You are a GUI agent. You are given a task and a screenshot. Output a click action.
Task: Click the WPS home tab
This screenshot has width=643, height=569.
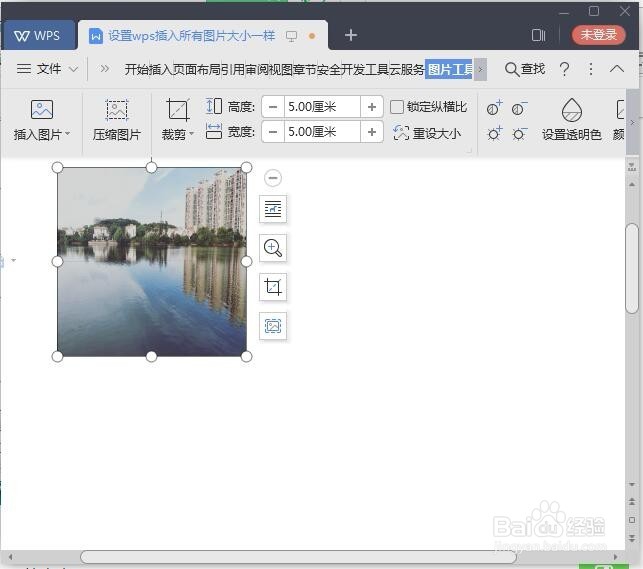[37, 36]
